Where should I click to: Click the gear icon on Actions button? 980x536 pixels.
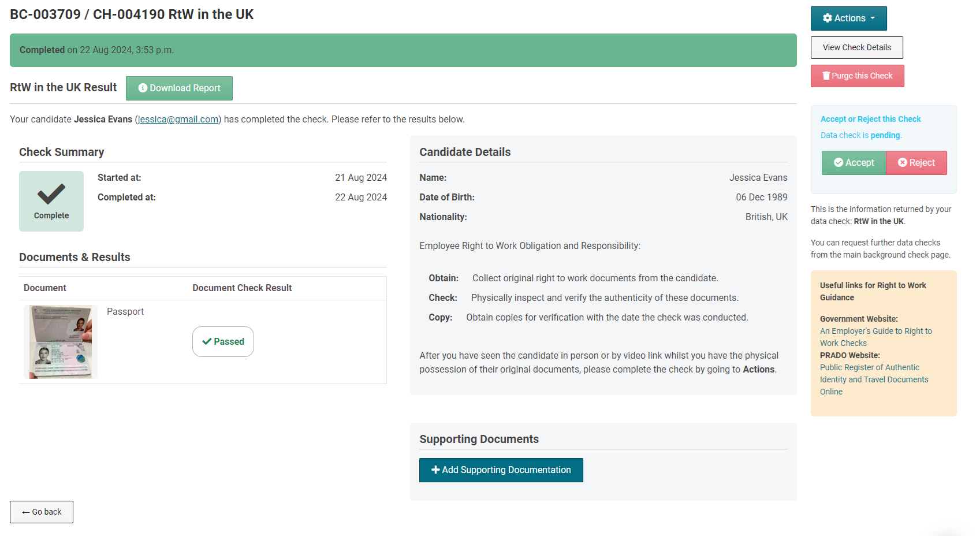coord(828,18)
